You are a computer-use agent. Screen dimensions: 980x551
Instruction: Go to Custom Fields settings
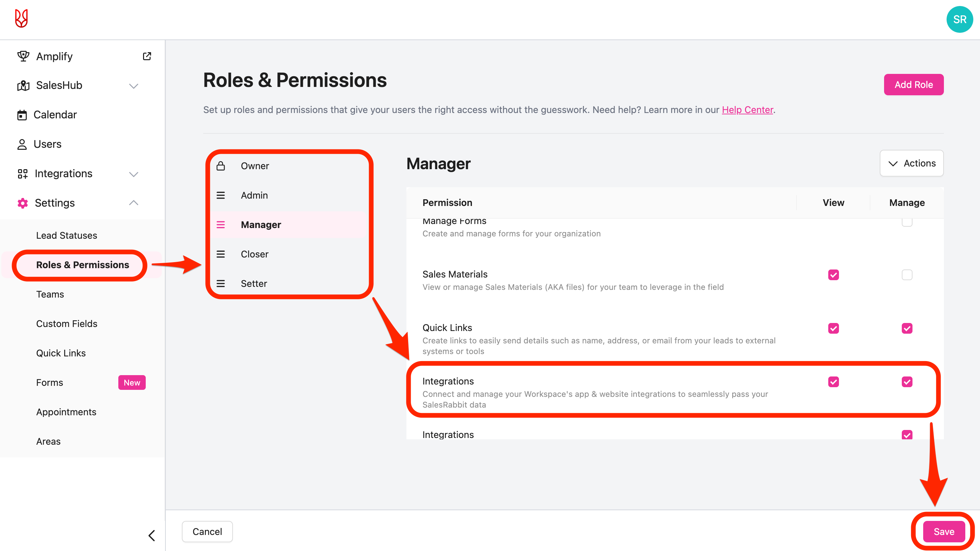tap(67, 323)
